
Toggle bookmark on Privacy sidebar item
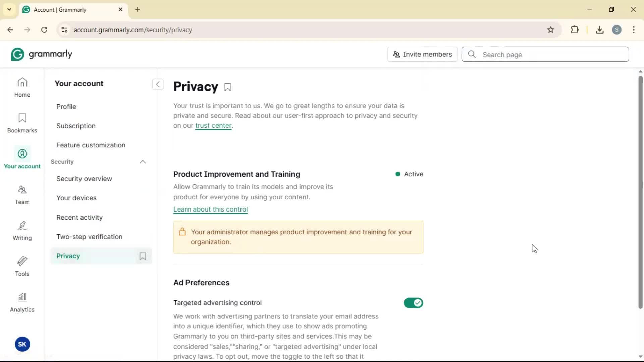pos(143,256)
